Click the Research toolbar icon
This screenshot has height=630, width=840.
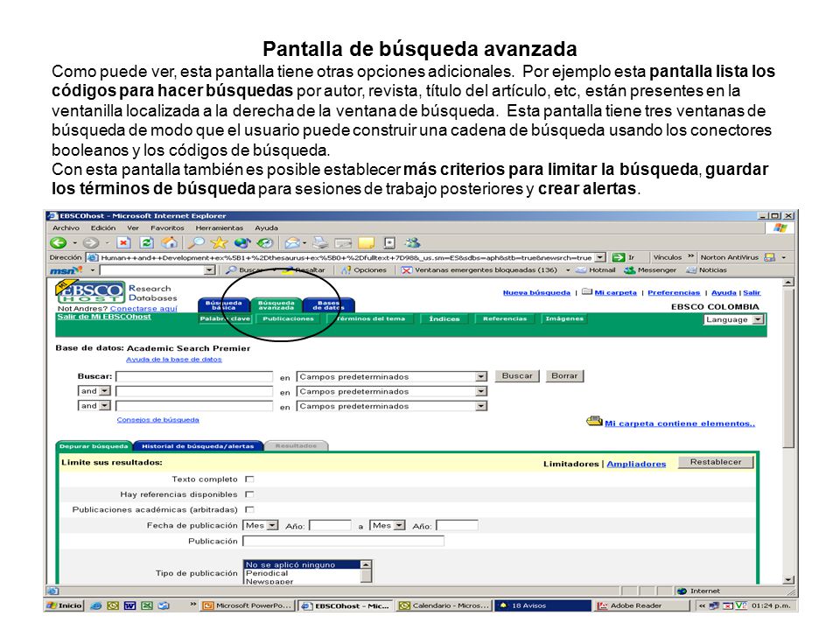point(389,243)
